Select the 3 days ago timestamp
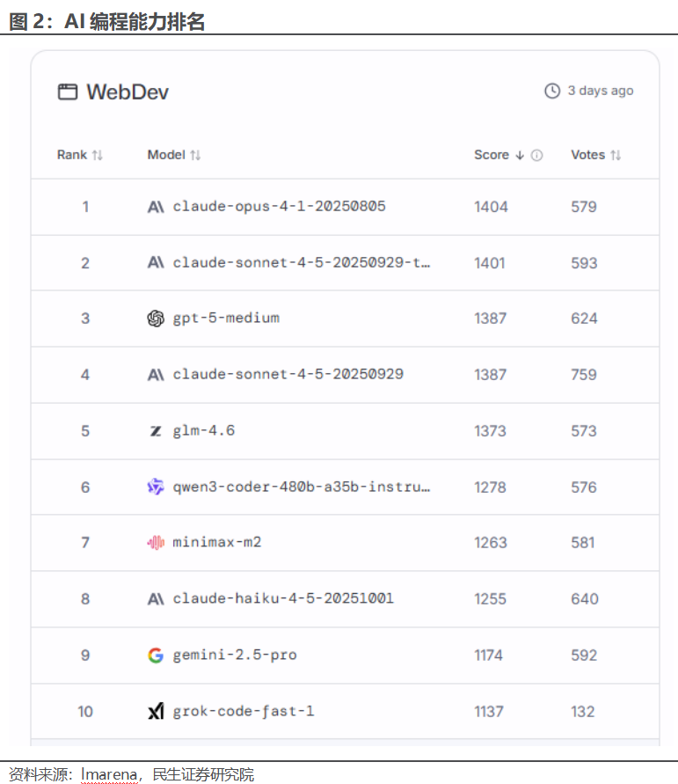This screenshot has width=678, height=784. pos(601,91)
